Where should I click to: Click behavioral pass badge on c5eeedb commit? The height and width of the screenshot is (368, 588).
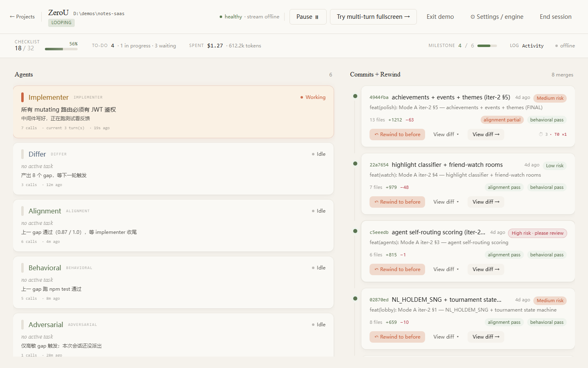click(x=547, y=255)
